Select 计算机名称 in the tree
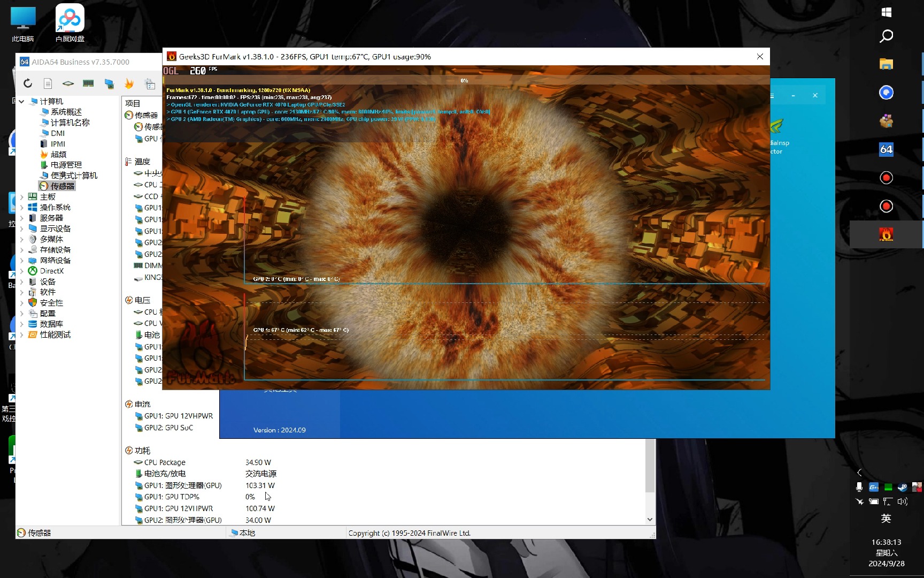 tap(70, 123)
